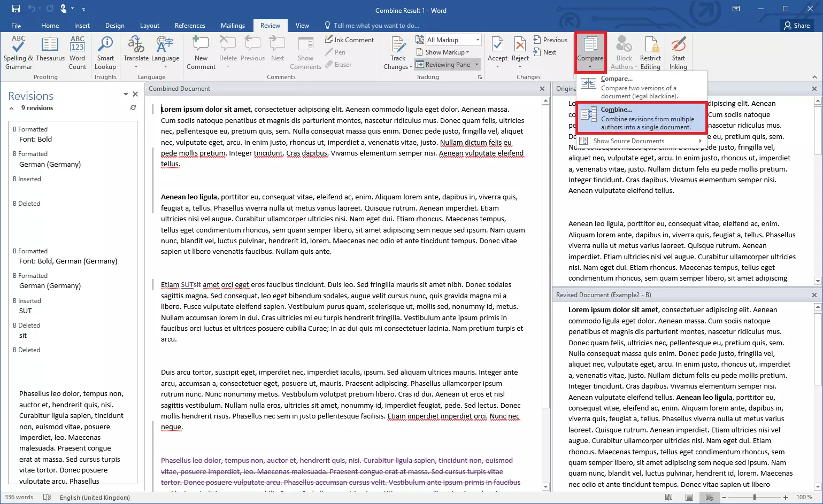The width and height of the screenshot is (823, 504).
Task: Refresh the revisions count
Action: (x=133, y=107)
